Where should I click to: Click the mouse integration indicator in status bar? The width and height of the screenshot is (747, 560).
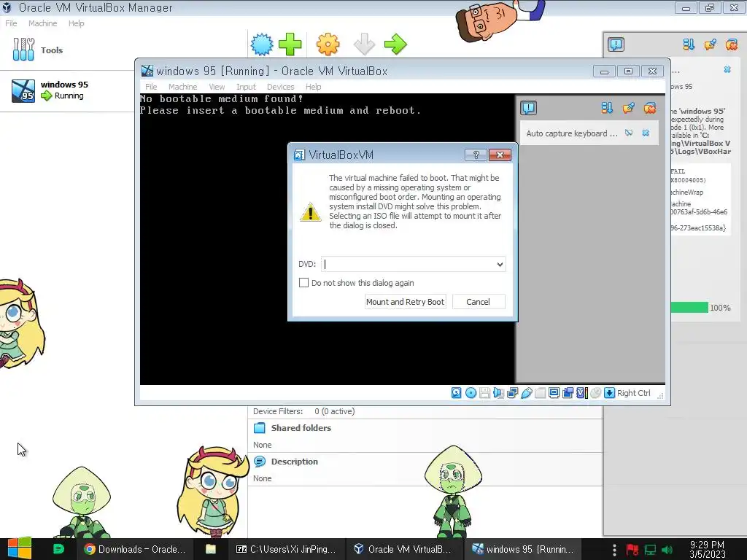coord(595,393)
